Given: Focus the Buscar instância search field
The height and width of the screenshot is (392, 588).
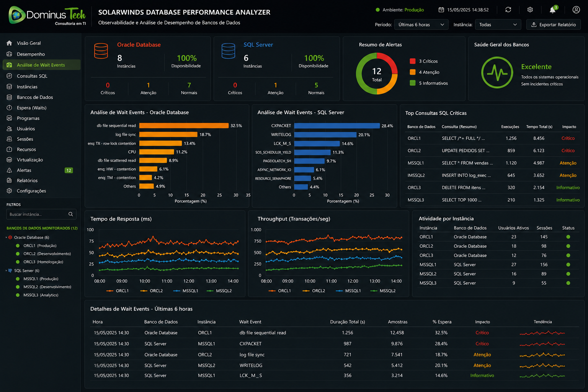Looking at the screenshot, I should coord(41,214).
